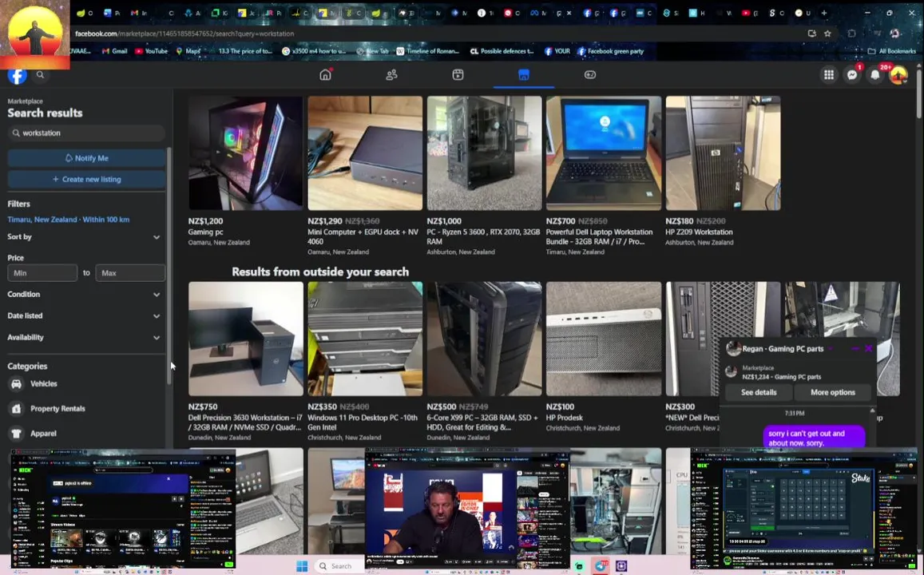This screenshot has height=575, width=924.
Task: Change location Timaru, New Zealand within 100 km
Action: tap(69, 219)
